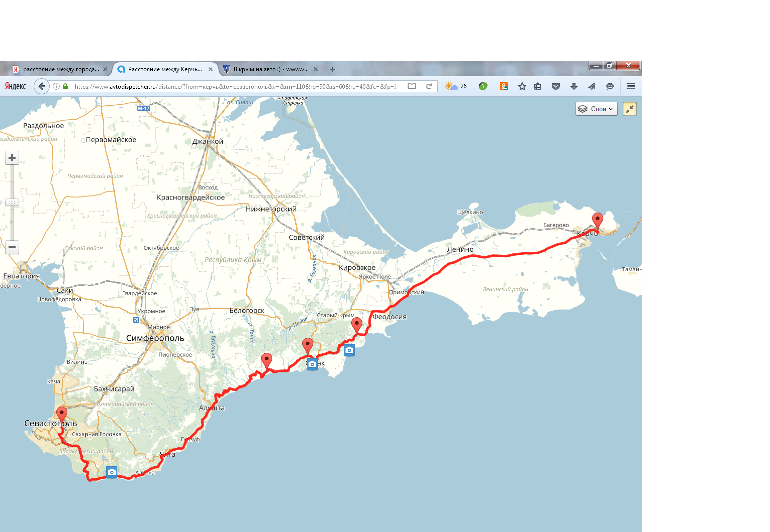Bookmark this page with star icon
Image resolution: width=770 pixels, height=532 pixels.
click(x=522, y=86)
